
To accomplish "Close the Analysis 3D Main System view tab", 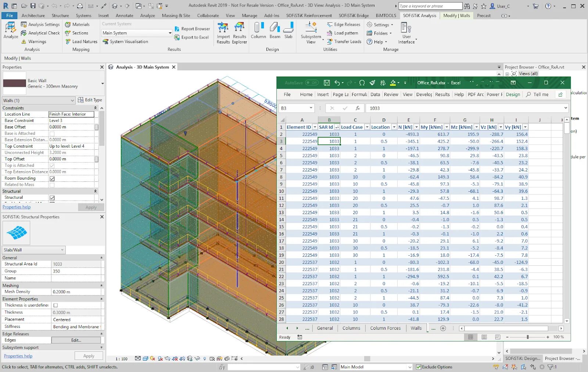I will pyautogui.click(x=174, y=67).
